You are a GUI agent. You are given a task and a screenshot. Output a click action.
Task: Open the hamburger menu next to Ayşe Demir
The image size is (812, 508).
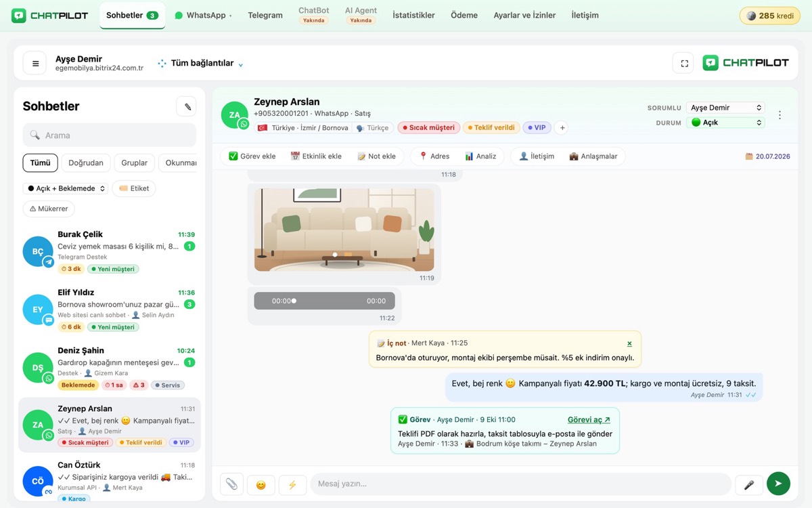click(35, 63)
